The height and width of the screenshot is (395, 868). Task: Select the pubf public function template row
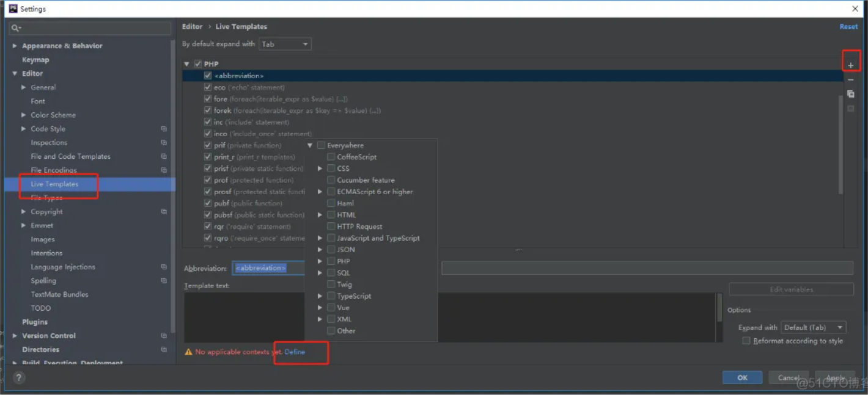click(x=248, y=203)
